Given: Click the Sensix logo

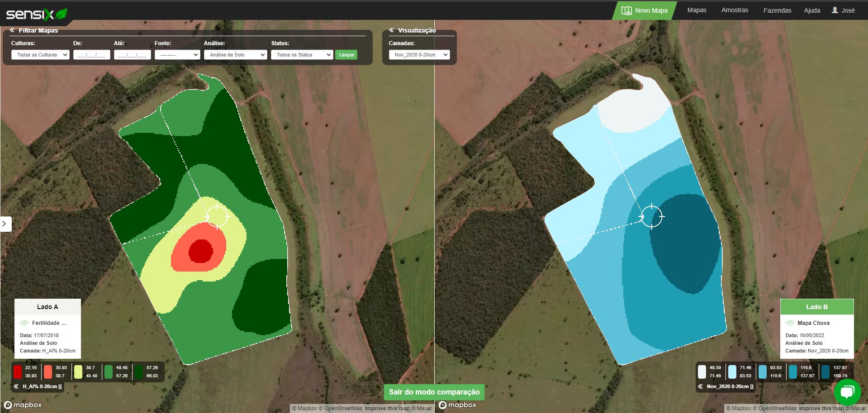Looking at the screenshot, I should pos(36,14).
